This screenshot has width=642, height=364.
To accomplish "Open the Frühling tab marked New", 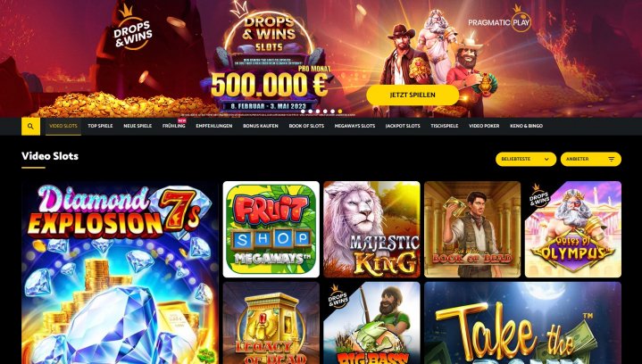I will (174, 126).
